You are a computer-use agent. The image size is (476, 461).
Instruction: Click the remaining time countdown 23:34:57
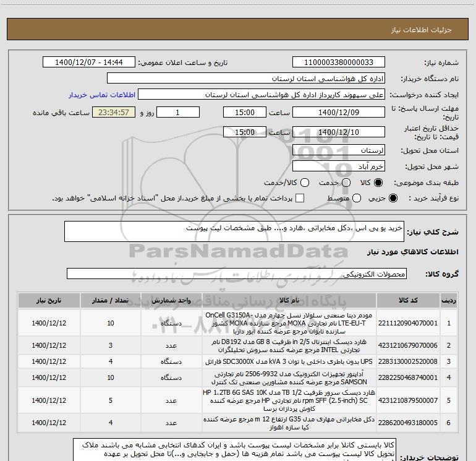pyautogui.click(x=114, y=112)
